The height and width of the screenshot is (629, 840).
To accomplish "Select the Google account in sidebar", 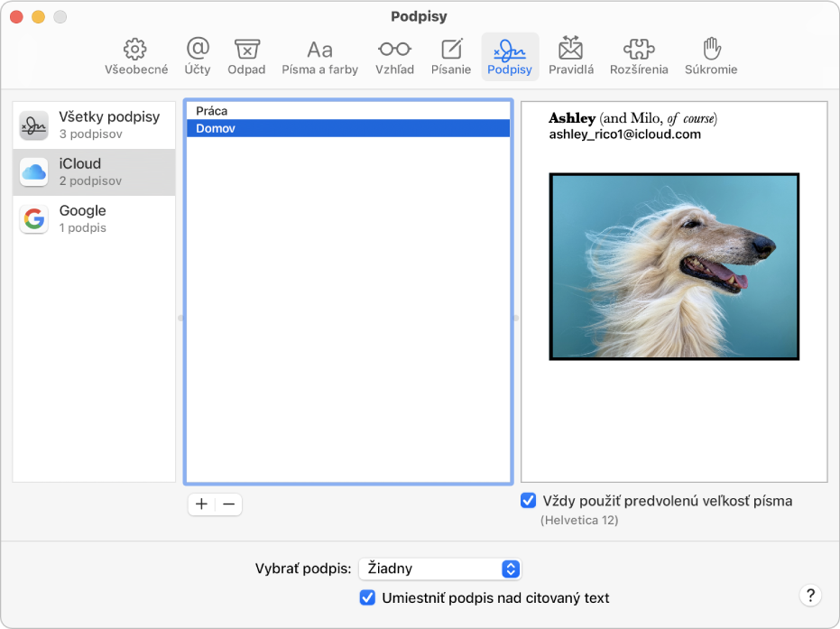I will (x=94, y=217).
